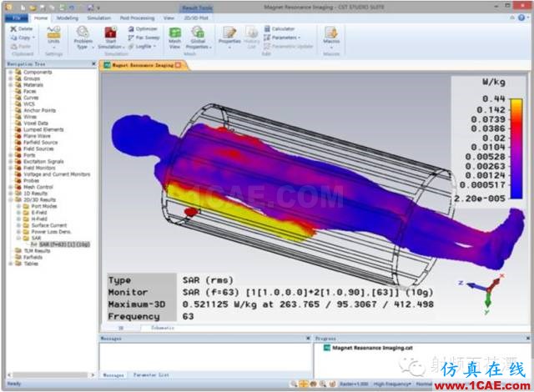
Task: Open the Mesh View icon
Action: pyautogui.click(x=175, y=33)
